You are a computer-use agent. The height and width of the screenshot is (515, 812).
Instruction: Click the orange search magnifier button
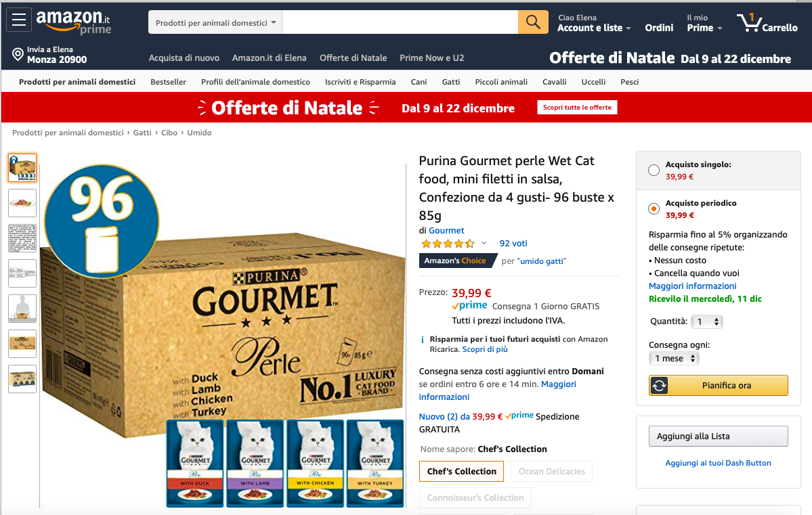pos(533,22)
